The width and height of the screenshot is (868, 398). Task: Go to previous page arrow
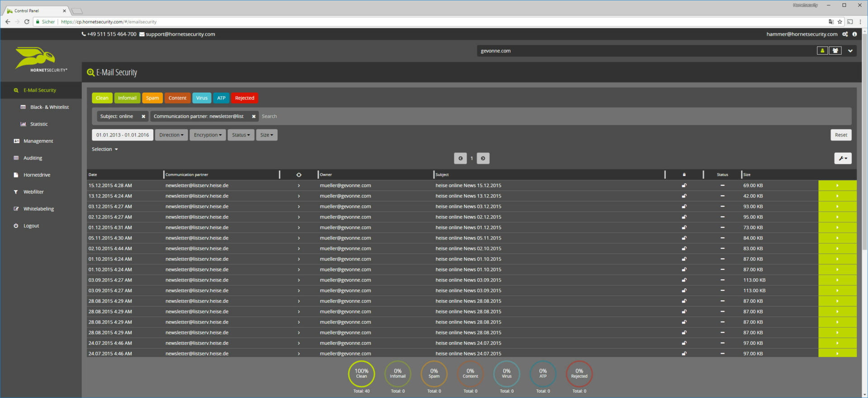(x=460, y=158)
